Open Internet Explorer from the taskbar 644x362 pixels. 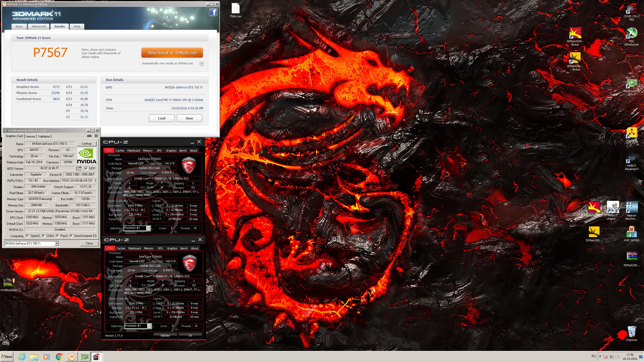tap(22, 356)
